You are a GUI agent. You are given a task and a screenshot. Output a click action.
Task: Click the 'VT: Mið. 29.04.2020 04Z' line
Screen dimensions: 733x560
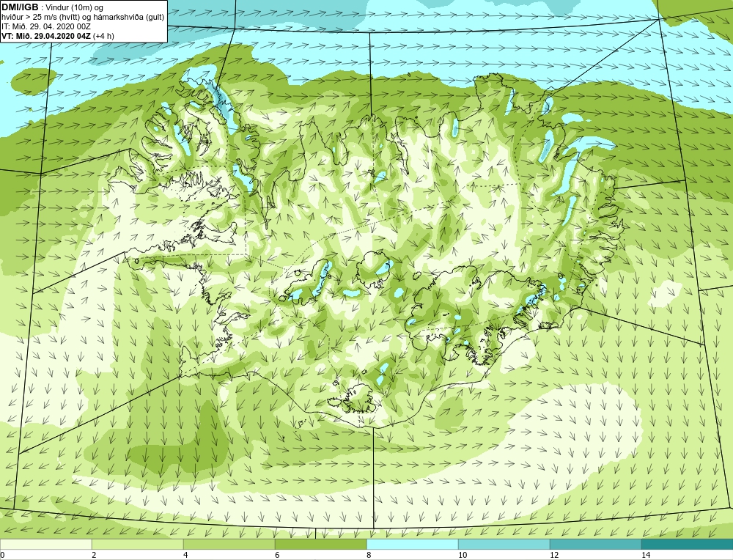tap(46, 36)
